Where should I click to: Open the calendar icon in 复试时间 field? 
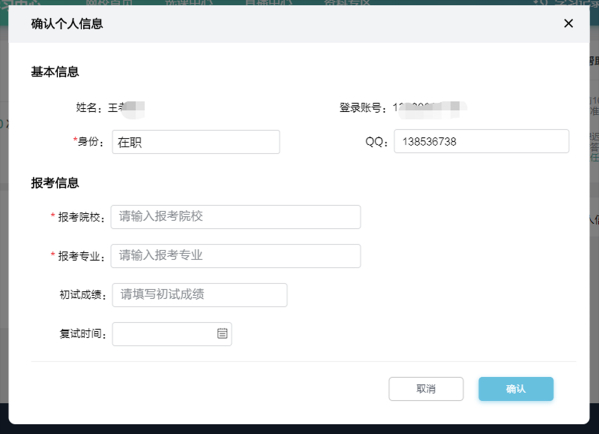coord(222,333)
